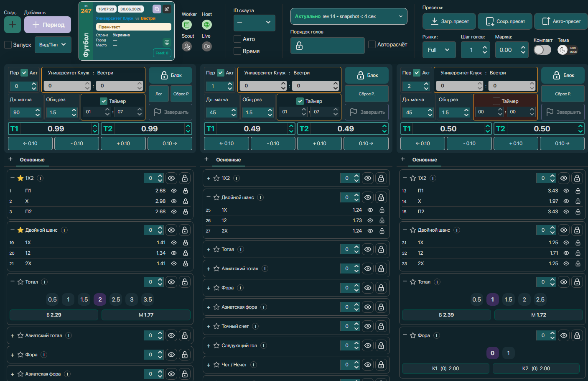Collapse the 1X2 market in period 0
The height and width of the screenshot is (381, 588).
click(x=13, y=178)
